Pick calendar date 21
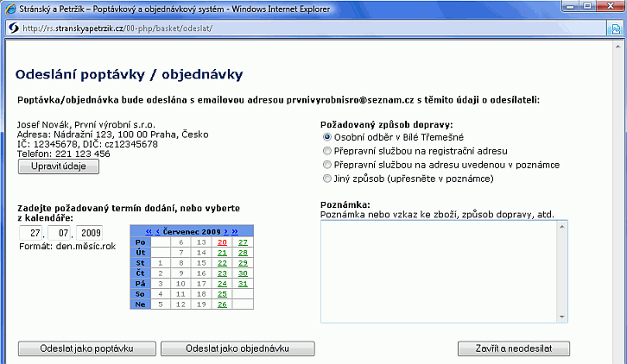This screenshot has height=364, width=627. click(x=222, y=253)
